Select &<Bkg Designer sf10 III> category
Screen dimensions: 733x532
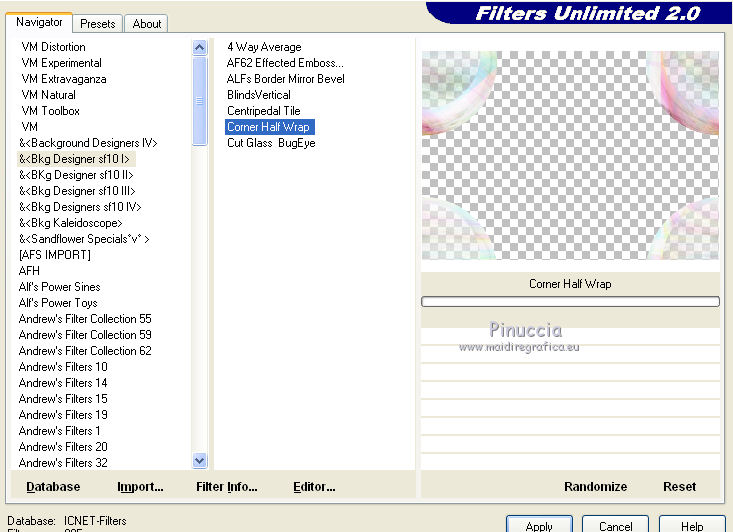77,191
